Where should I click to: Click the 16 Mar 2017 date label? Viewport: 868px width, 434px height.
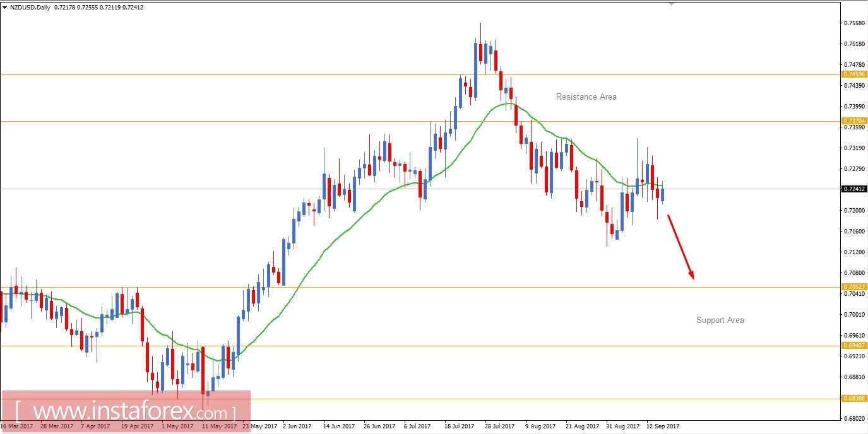[16, 426]
